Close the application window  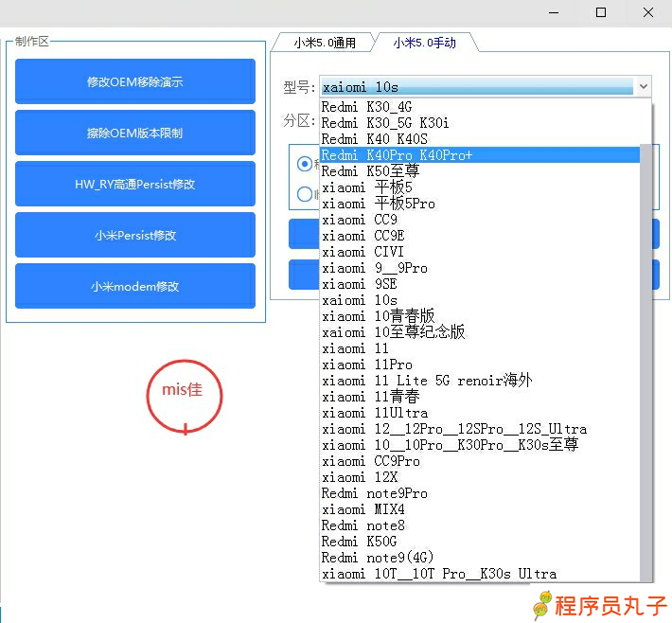click(648, 12)
